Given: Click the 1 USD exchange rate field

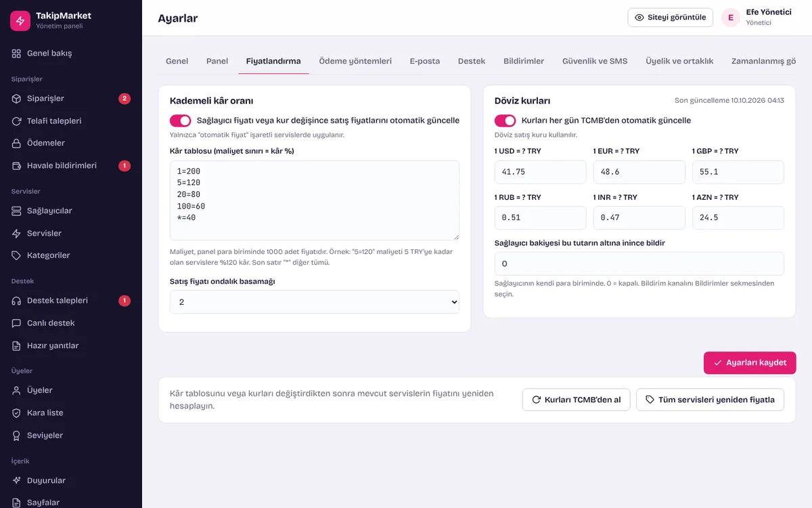Looking at the screenshot, I should click(541, 172).
